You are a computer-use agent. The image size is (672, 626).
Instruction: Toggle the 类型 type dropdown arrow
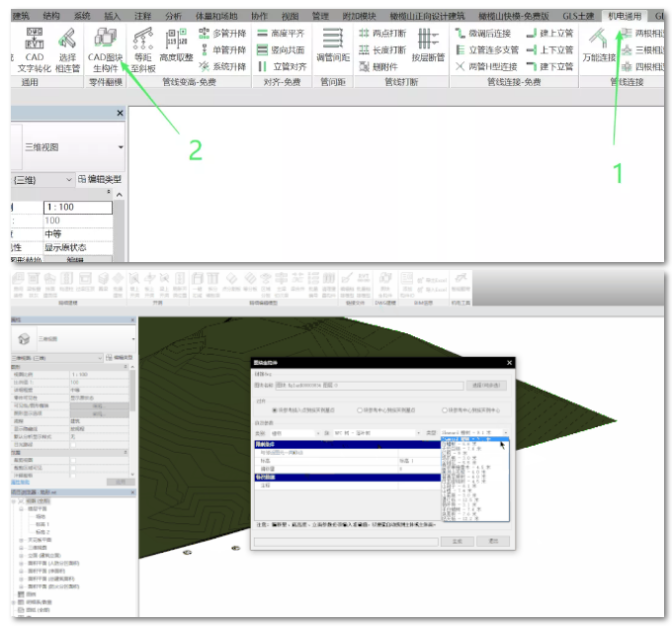pyautogui.click(x=506, y=433)
